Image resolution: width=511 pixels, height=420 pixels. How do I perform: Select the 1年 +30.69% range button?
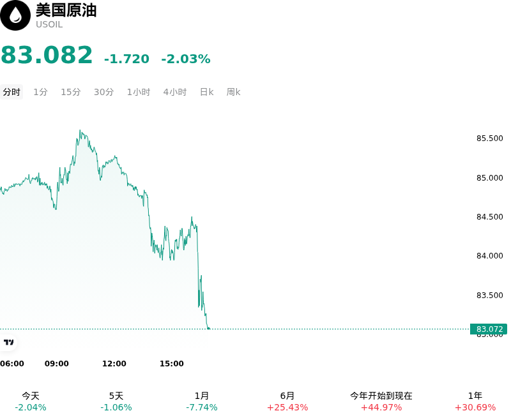(x=475, y=401)
